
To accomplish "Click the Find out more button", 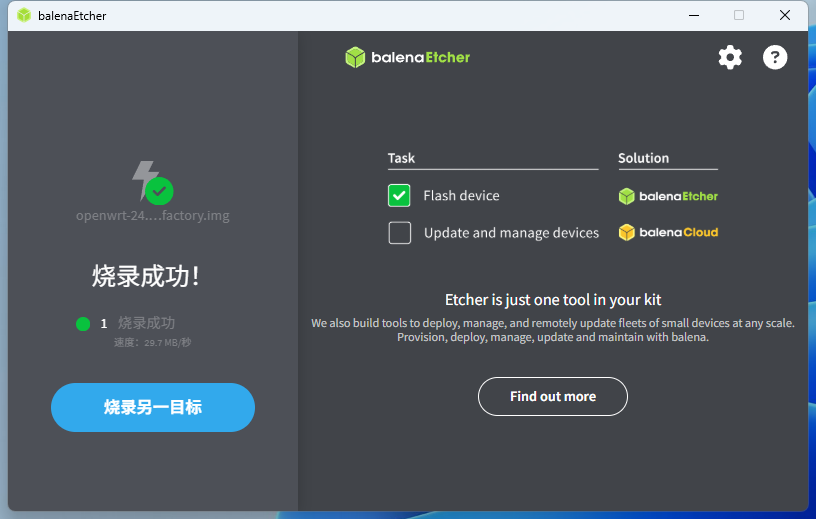I will (x=553, y=397).
